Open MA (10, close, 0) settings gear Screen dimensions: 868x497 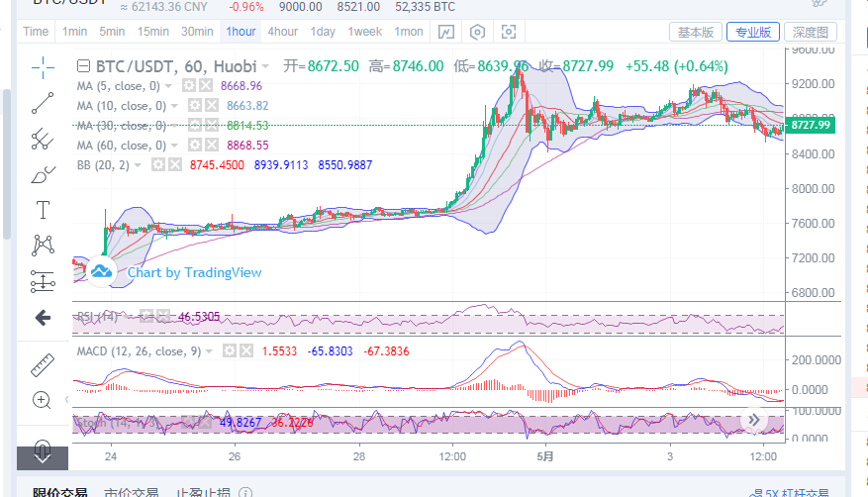coord(195,106)
